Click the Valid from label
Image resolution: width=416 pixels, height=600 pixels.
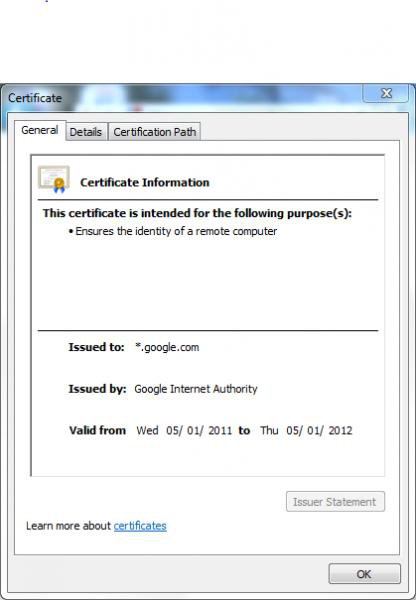click(97, 431)
